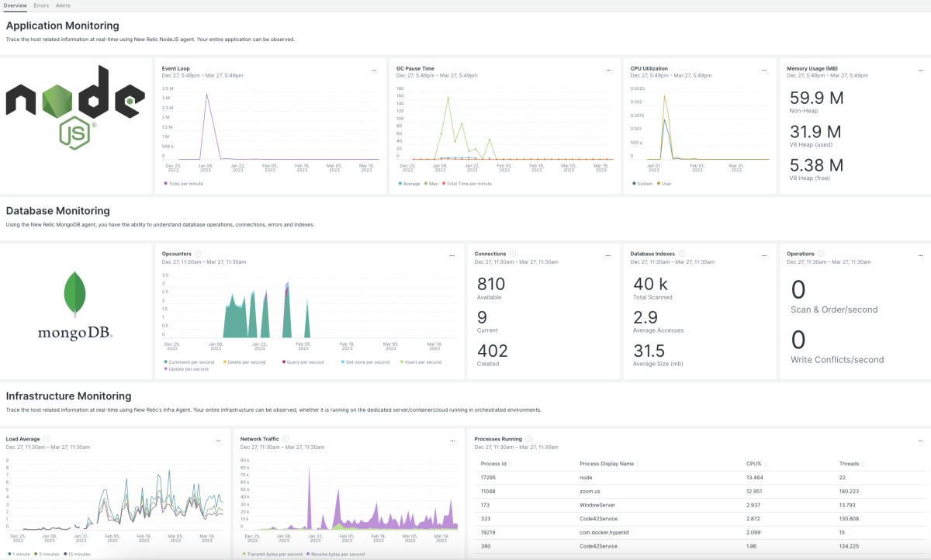Click the info icon next to Connections
The height and width of the screenshot is (560, 931).
tap(513, 254)
